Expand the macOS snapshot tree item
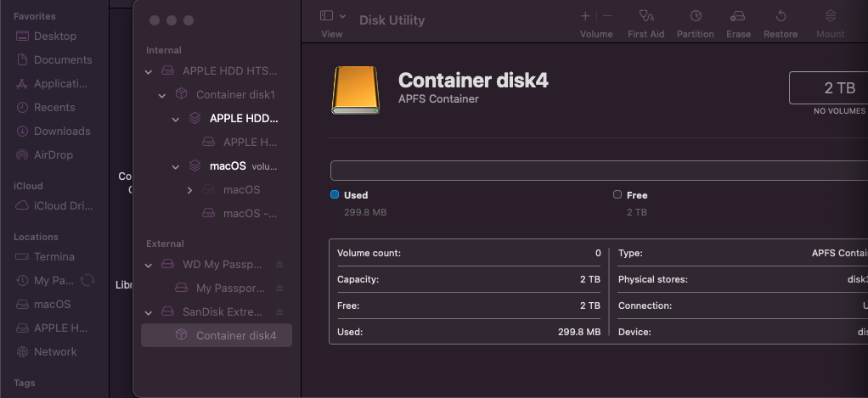This screenshot has width=868, height=398. pos(190,190)
